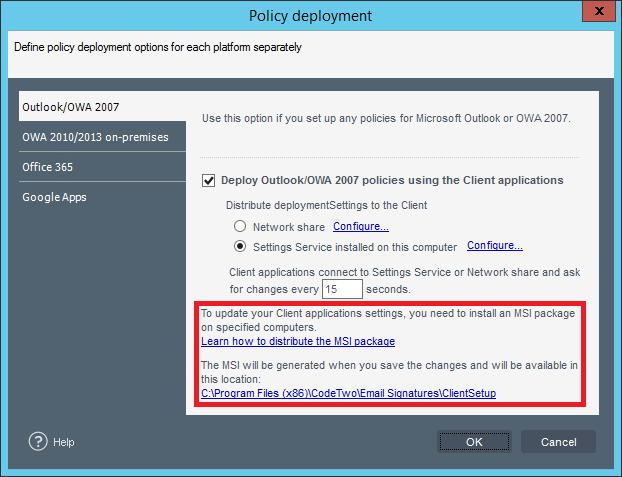The height and width of the screenshot is (477, 622).
Task: Click the Policy deployment title text
Action: [311, 16]
